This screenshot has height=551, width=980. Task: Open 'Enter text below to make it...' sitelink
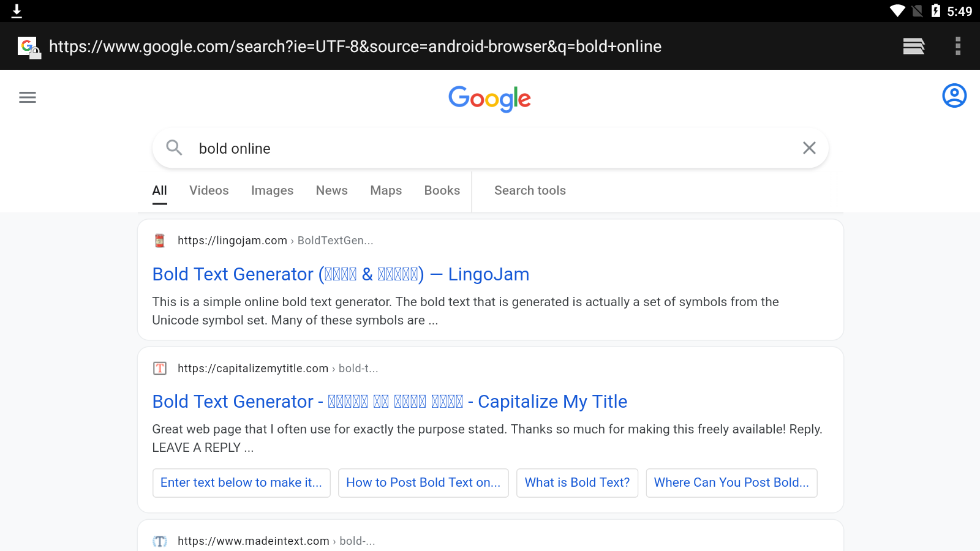(241, 483)
